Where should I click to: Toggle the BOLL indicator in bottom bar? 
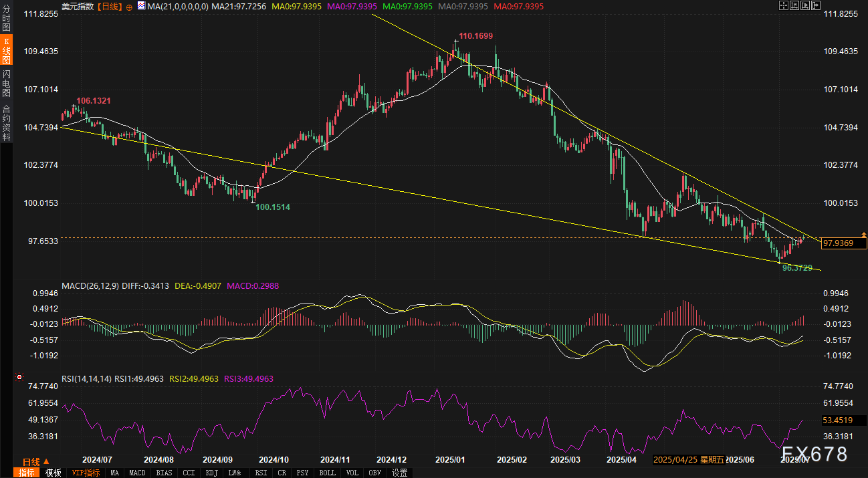[x=328, y=473]
